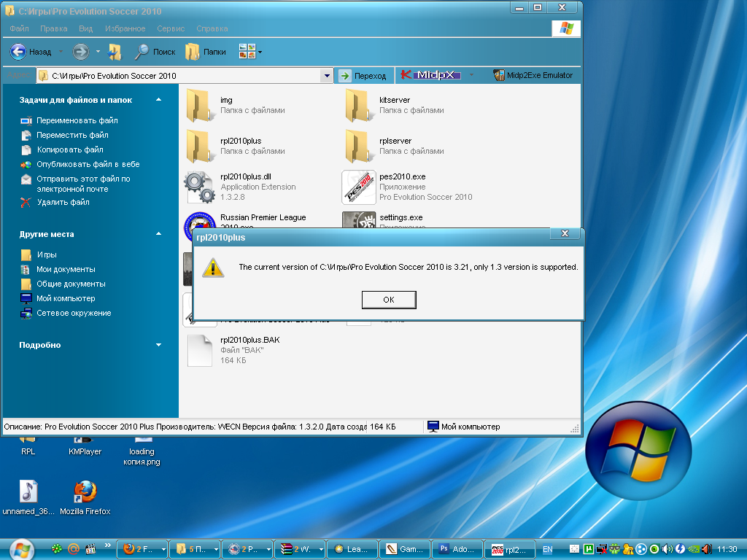747x560 pixels.
Task: Select the pes2010.exe application icon
Action: point(359,187)
